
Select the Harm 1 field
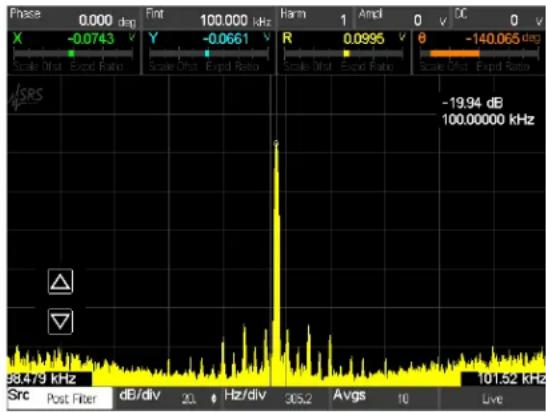(x=314, y=19)
